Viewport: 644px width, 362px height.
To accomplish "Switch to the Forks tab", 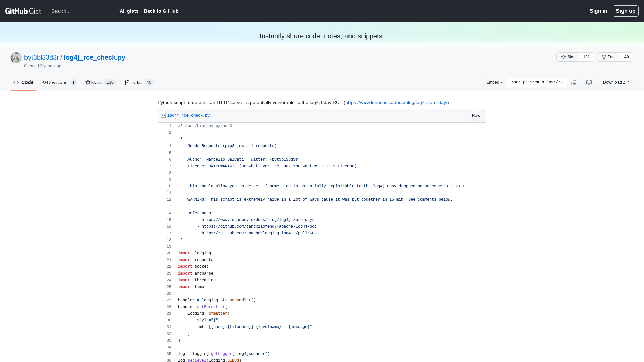I will point(139,82).
